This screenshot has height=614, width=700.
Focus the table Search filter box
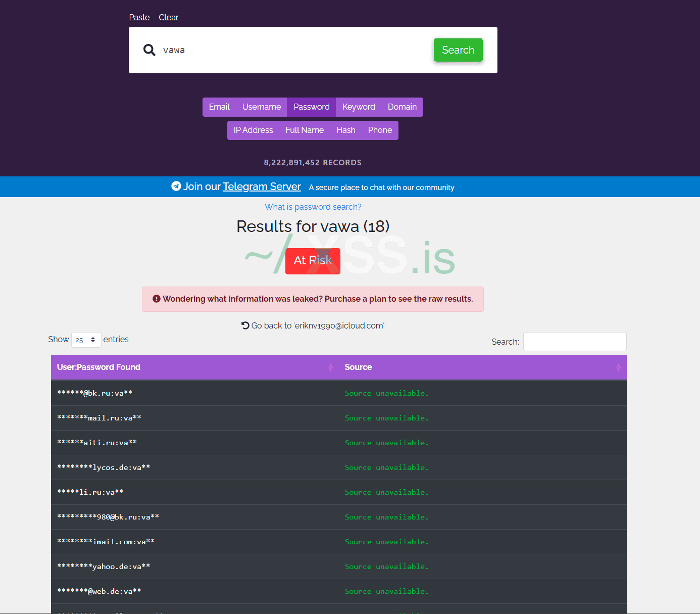click(575, 342)
